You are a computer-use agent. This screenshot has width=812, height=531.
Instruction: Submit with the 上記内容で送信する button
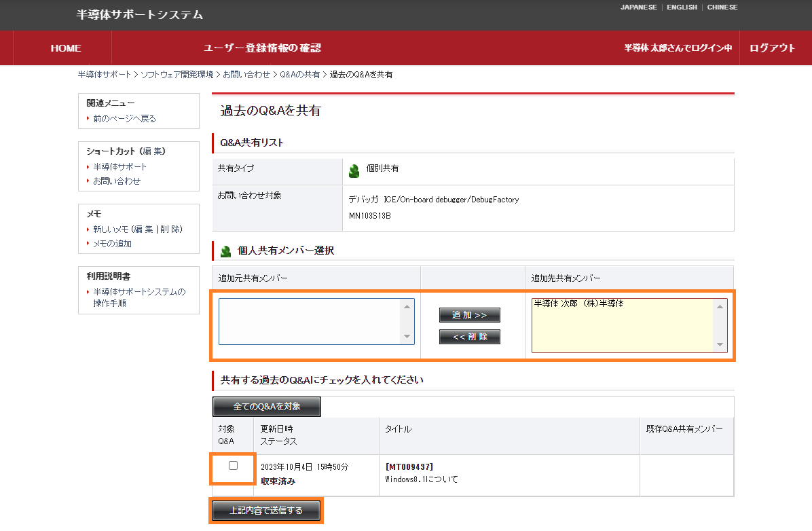(x=265, y=511)
